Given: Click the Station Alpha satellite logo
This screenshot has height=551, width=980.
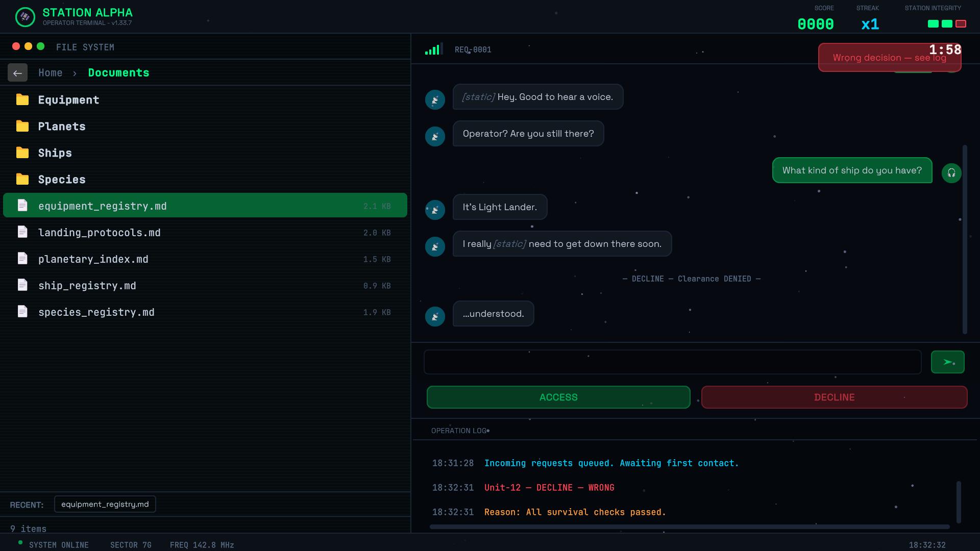Looking at the screenshot, I should (x=25, y=17).
